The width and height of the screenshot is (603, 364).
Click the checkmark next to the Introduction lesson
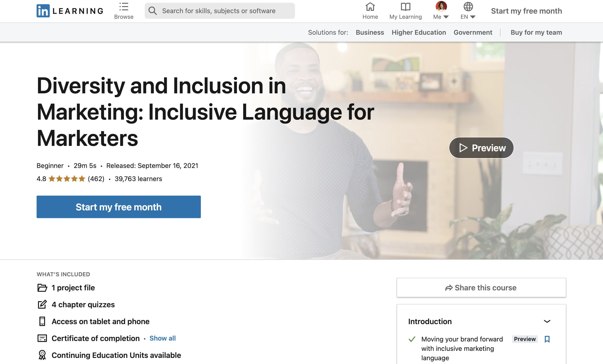[412, 339]
